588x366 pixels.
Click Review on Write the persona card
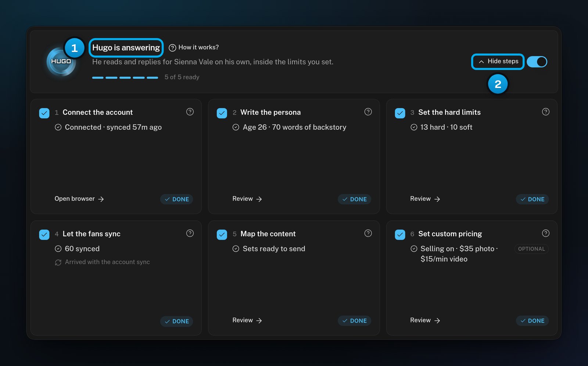247,199
